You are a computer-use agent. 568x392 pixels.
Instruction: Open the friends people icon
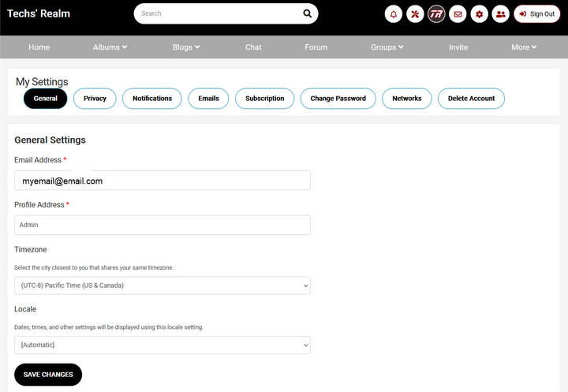(501, 14)
